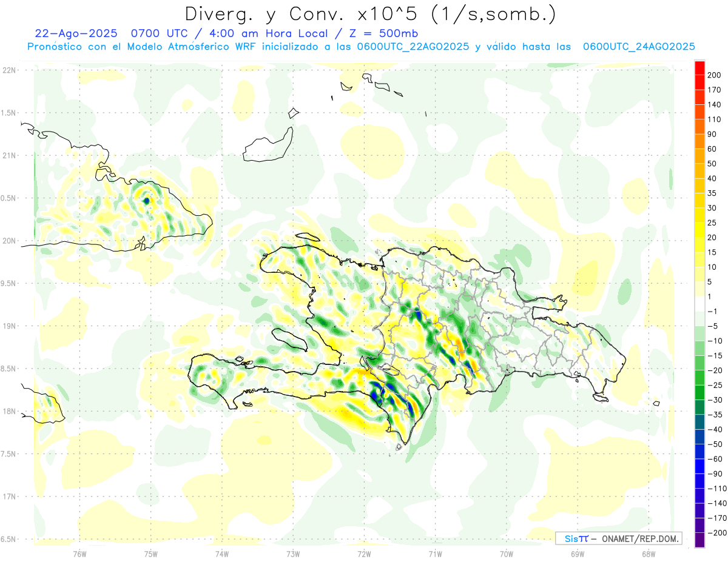Click the '-15' colorbar value

coord(716,355)
